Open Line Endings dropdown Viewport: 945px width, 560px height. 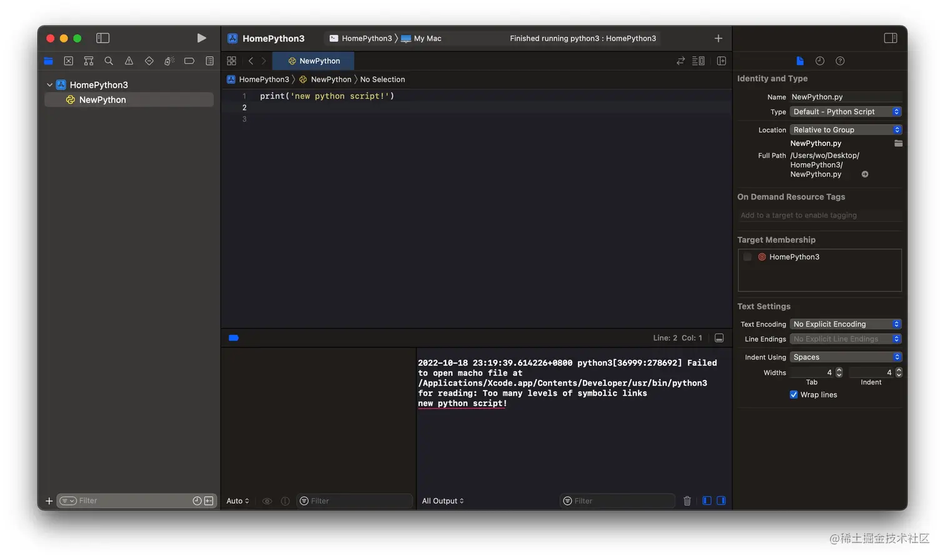[x=846, y=339]
